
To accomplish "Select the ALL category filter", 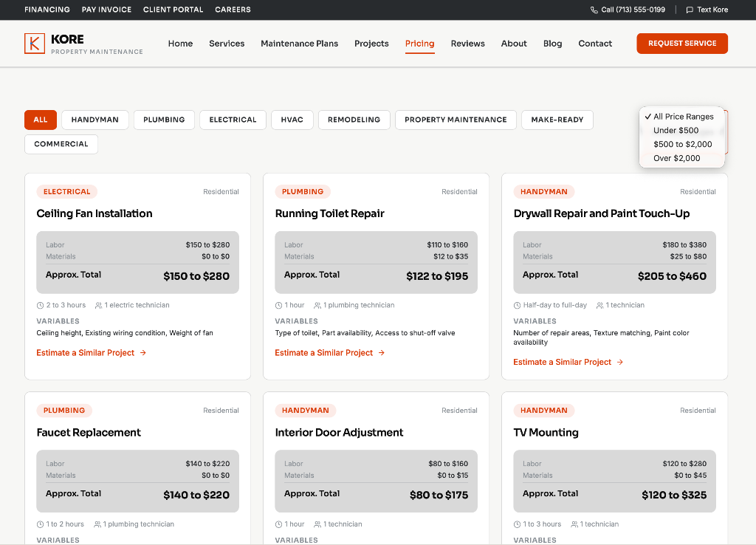I will 41,120.
